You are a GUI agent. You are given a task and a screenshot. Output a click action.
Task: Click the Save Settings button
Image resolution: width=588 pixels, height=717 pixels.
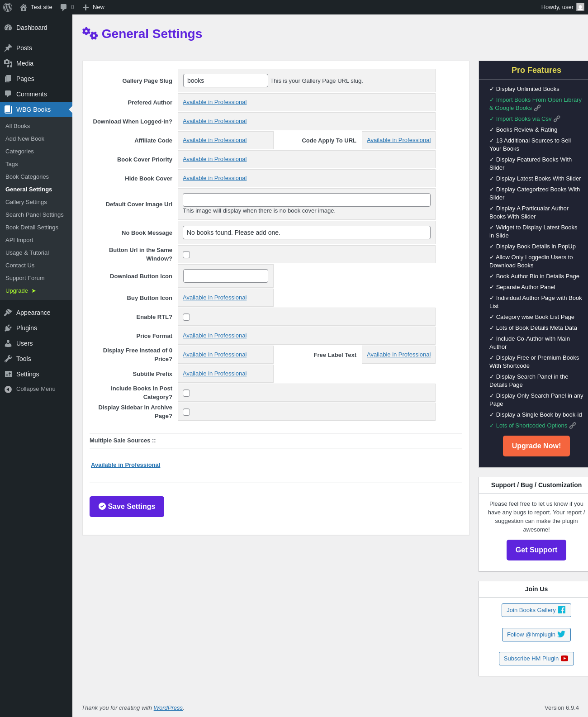click(x=127, y=507)
